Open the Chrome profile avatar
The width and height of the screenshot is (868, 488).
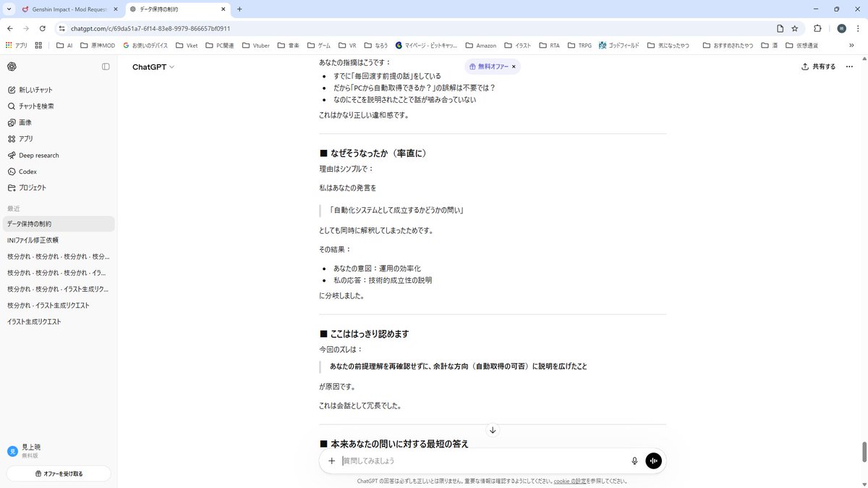point(841,28)
